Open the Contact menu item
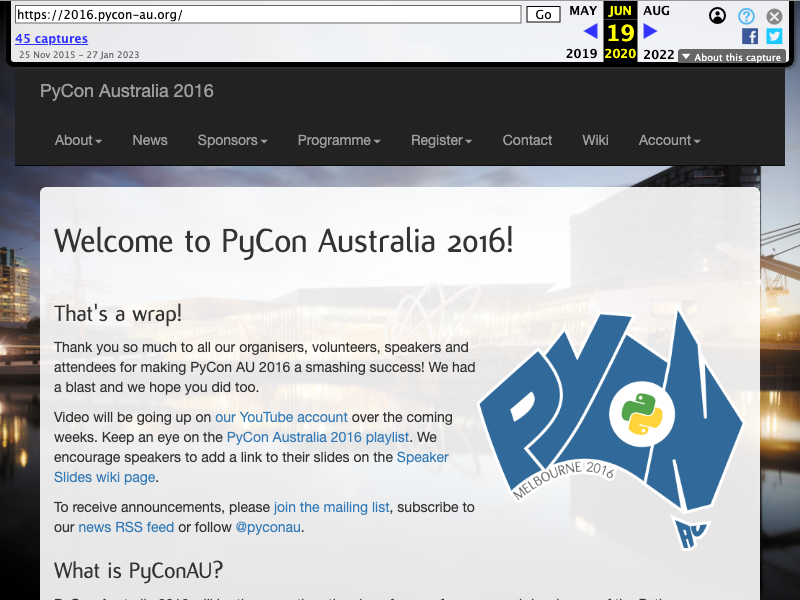The width and height of the screenshot is (800, 600). (527, 140)
